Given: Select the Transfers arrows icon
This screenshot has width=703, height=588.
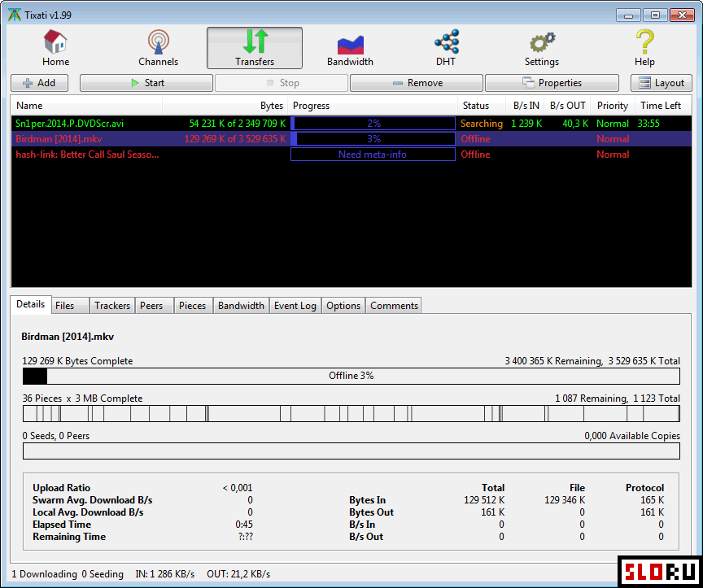Looking at the screenshot, I should (x=255, y=42).
